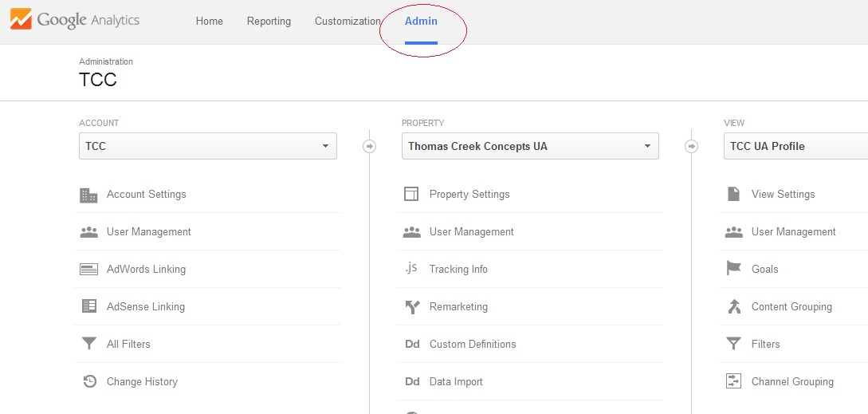868x414 pixels.
Task: Click the Account Settings building icon
Action: [88, 195]
